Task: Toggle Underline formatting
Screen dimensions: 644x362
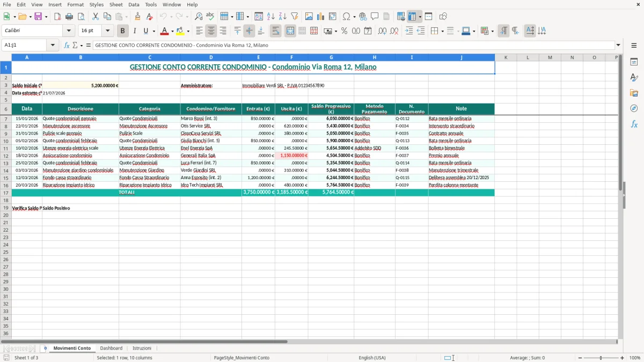Action: click(x=145, y=31)
